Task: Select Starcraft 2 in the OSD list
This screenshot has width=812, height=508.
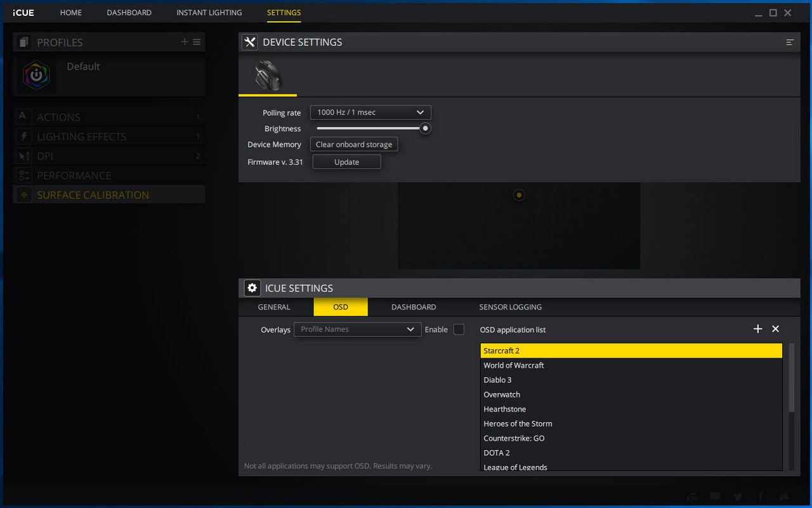Action: click(631, 351)
